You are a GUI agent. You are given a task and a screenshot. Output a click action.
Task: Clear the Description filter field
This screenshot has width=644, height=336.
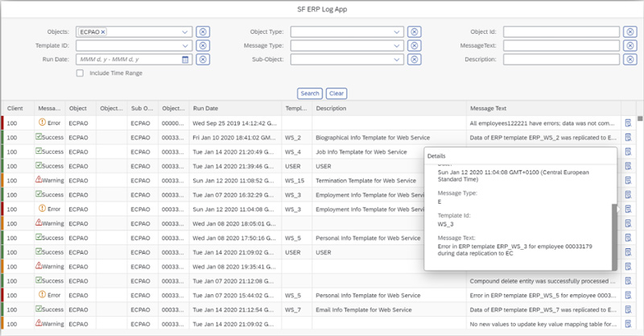point(630,59)
